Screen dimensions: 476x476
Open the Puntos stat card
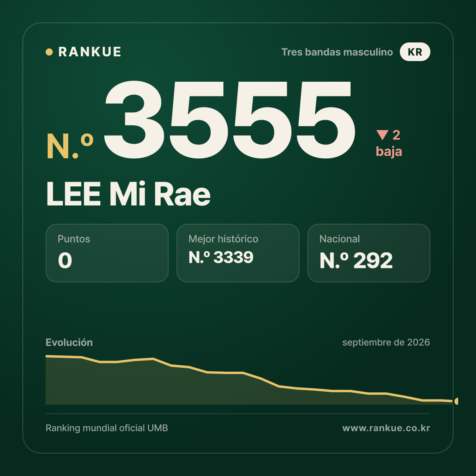click(x=107, y=253)
